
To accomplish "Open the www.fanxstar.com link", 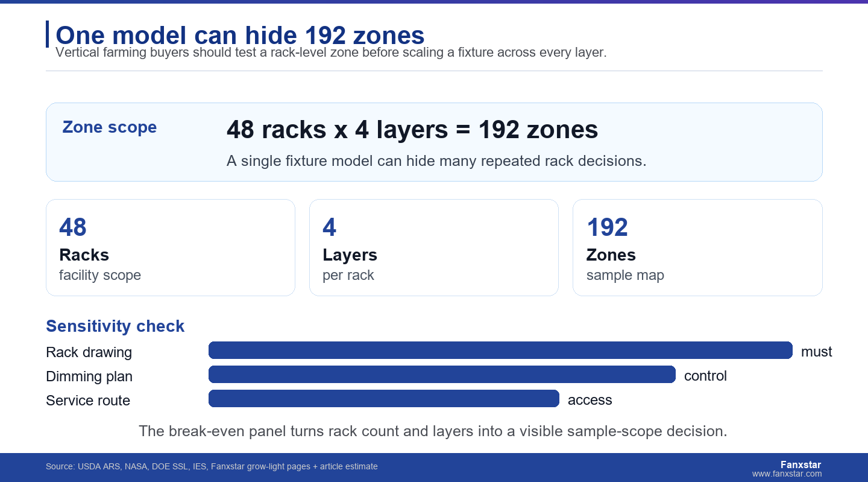I will click(787, 474).
